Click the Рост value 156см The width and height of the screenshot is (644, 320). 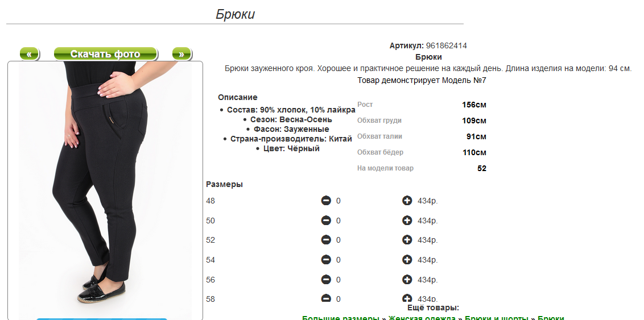(474, 105)
